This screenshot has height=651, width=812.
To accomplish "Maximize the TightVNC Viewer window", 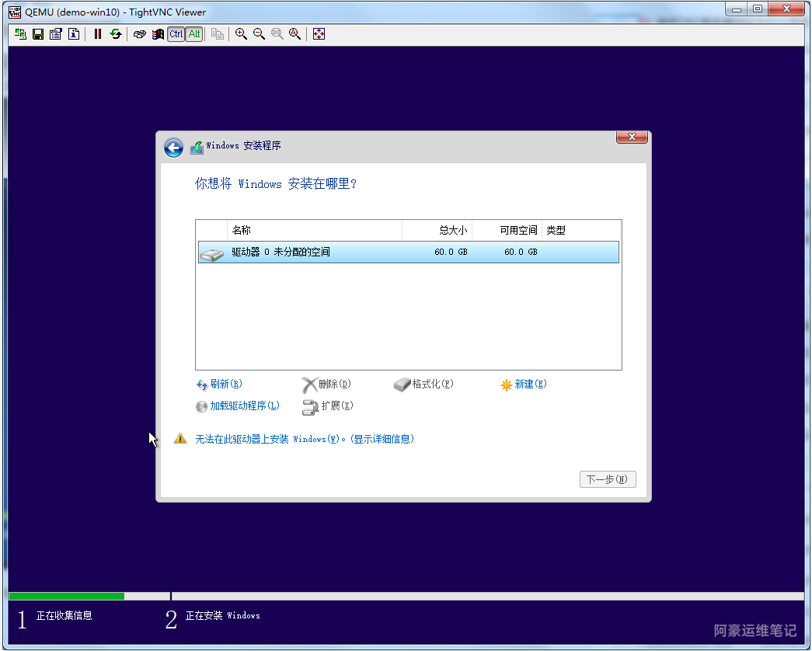I will click(x=757, y=9).
